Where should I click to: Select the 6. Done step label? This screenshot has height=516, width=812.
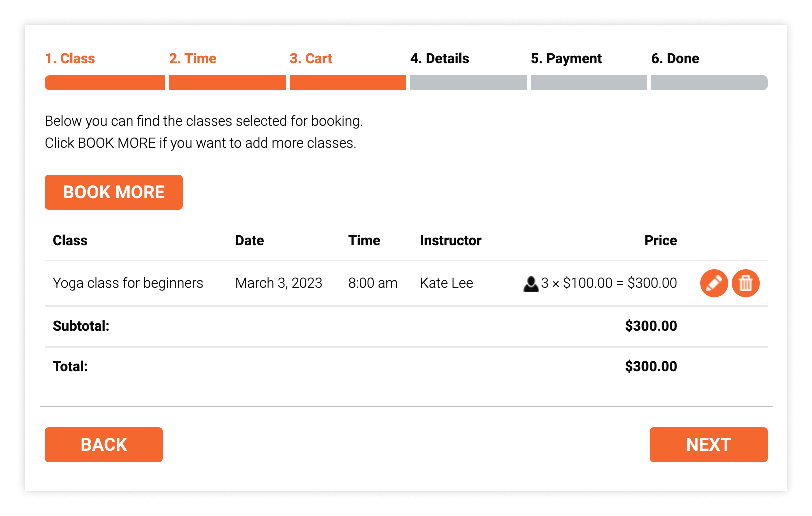[675, 59]
